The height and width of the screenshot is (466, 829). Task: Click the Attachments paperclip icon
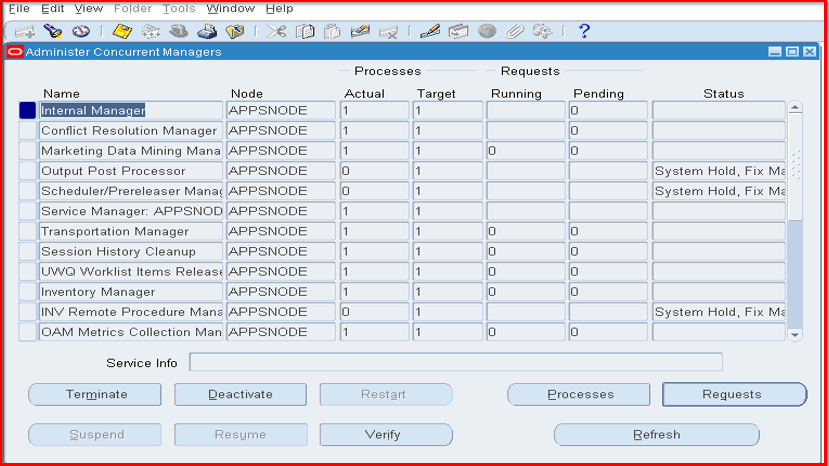click(x=514, y=32)
